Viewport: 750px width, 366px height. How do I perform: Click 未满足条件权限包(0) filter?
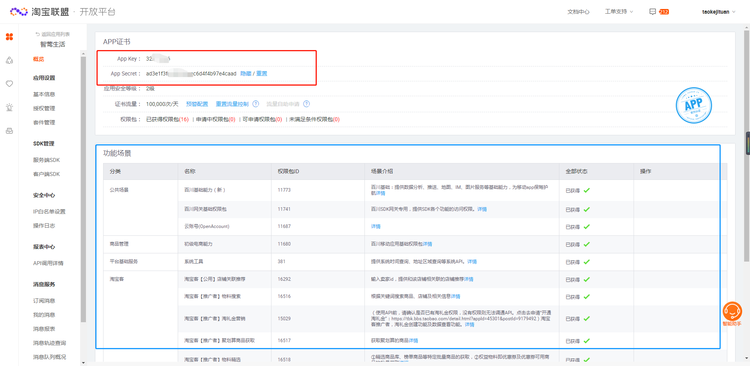[x=314, y=119]
